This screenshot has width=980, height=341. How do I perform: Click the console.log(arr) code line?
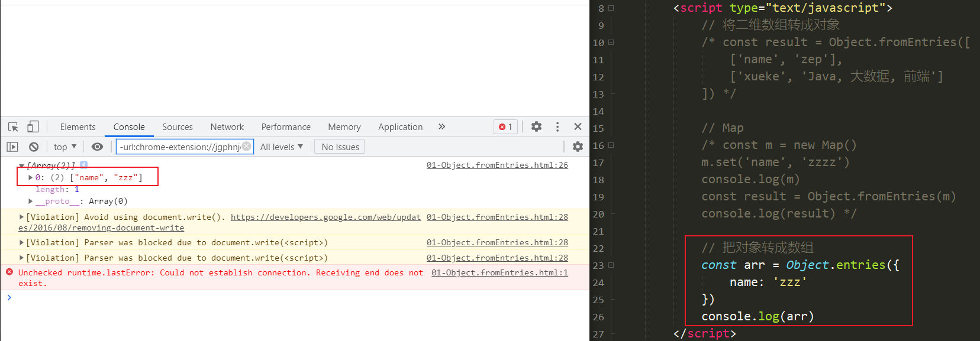(757, 316)
